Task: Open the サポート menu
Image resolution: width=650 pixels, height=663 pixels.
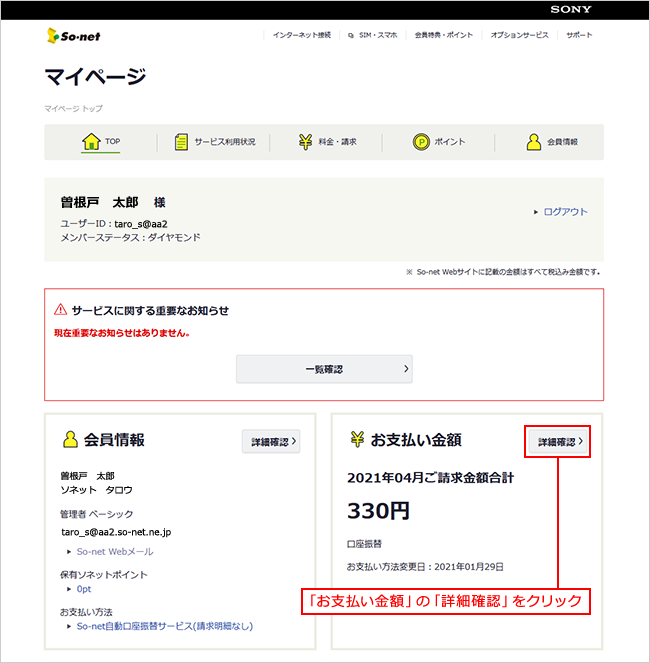Action: pos(579,35)
